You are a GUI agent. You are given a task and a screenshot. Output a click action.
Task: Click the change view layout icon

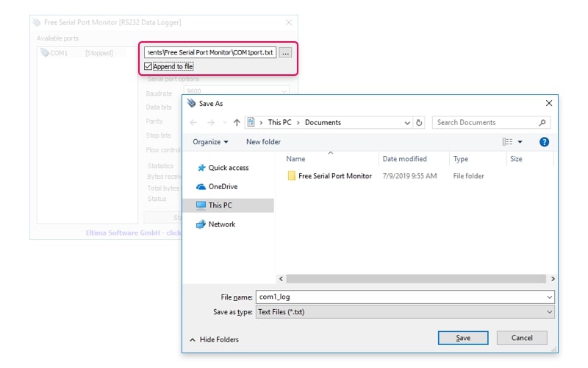(507, 141)
